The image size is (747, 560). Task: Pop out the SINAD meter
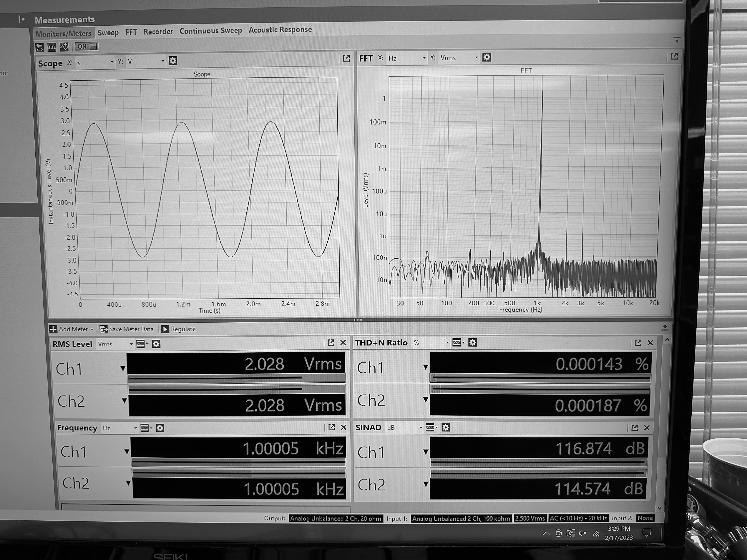click(x=635, y=427)
